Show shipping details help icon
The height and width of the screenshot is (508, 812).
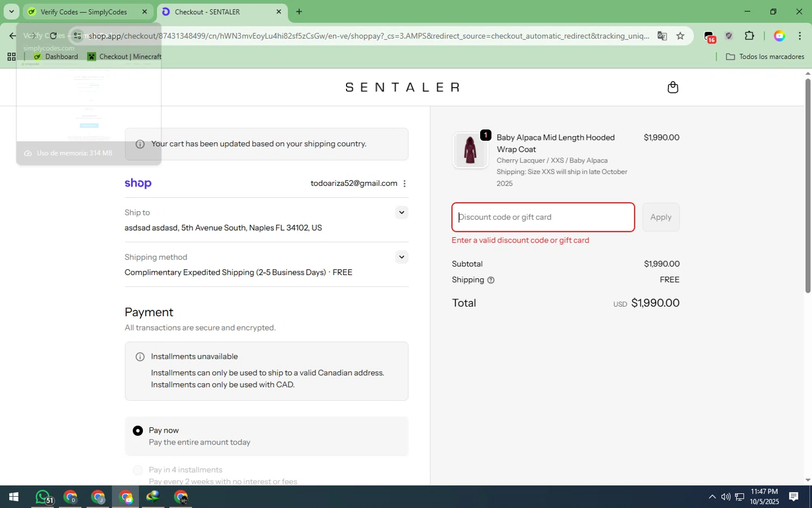[x=491, y=280]
